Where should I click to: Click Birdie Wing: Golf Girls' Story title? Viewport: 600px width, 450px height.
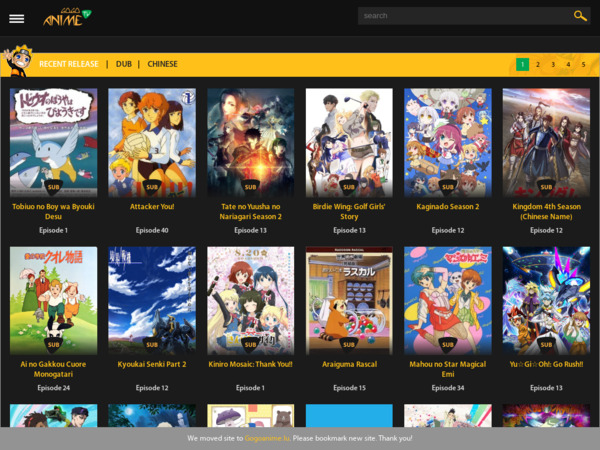click(x=349, y=211)
